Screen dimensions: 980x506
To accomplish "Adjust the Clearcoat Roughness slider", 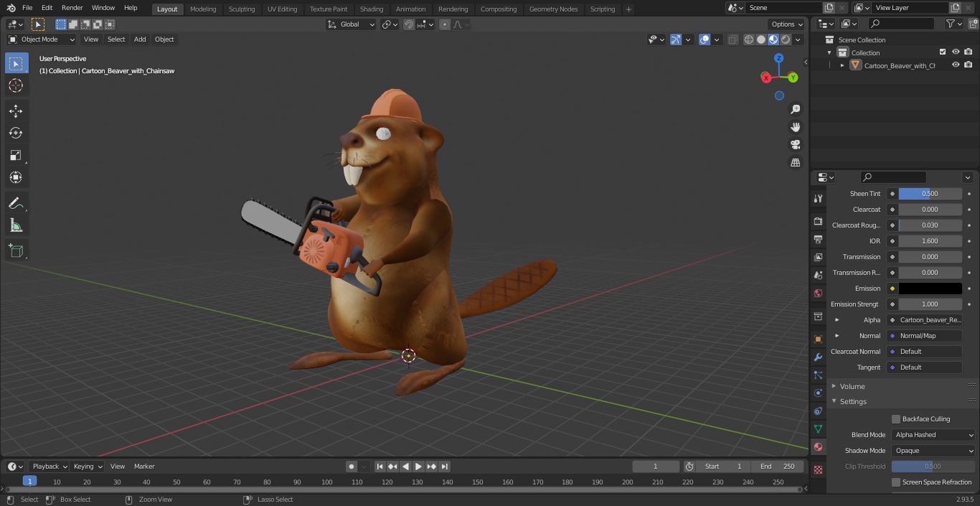I will tap(930, 225).
